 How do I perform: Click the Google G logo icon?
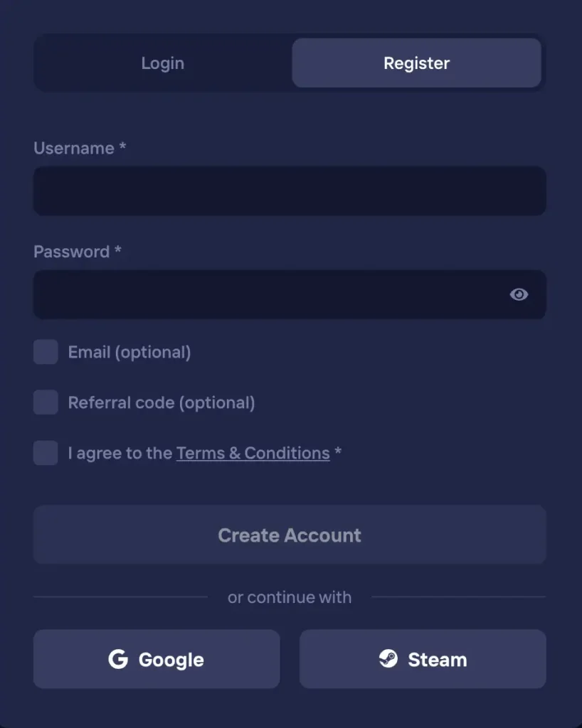point(118,659)
